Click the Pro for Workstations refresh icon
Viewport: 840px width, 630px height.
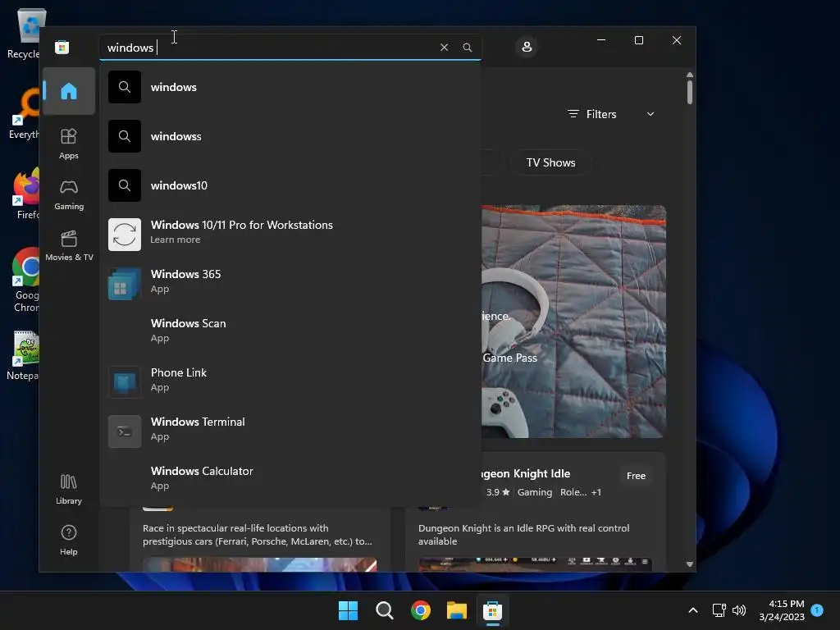(x=125, y=235)
